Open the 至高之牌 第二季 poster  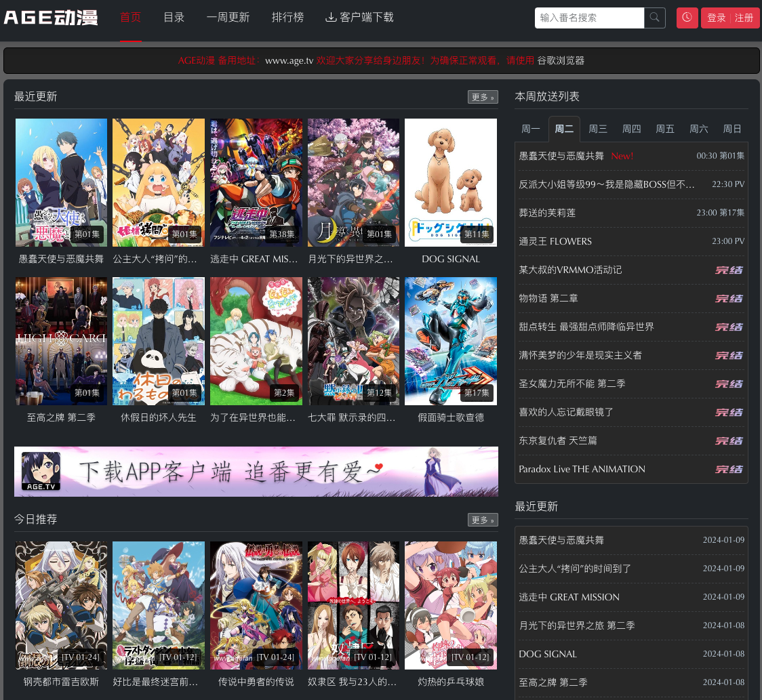click(x=61, y=341)
